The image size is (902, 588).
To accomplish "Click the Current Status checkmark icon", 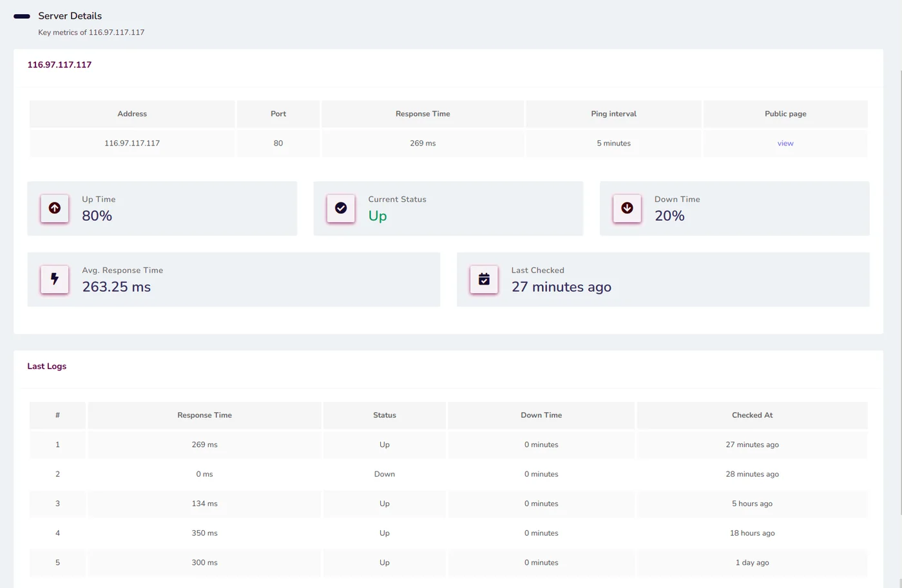I will point(341,208).
